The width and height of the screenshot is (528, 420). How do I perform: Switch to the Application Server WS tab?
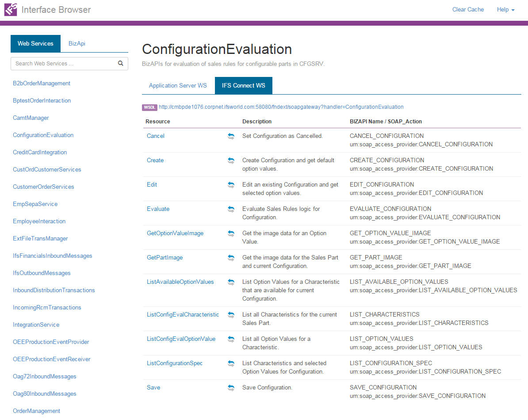[178, 85]
